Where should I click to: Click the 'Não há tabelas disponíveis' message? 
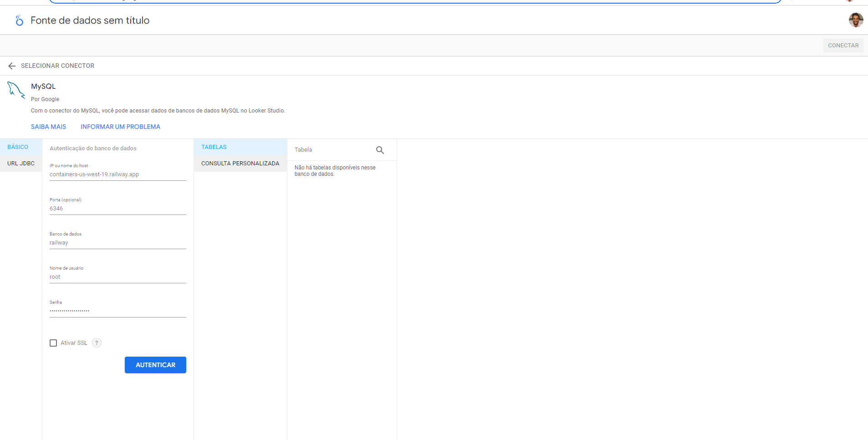coord(335,171)
